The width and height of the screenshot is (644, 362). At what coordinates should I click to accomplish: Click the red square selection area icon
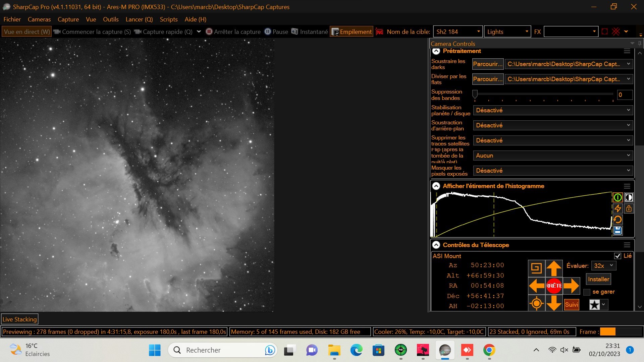pyautogui.click(x=605, y=32)
